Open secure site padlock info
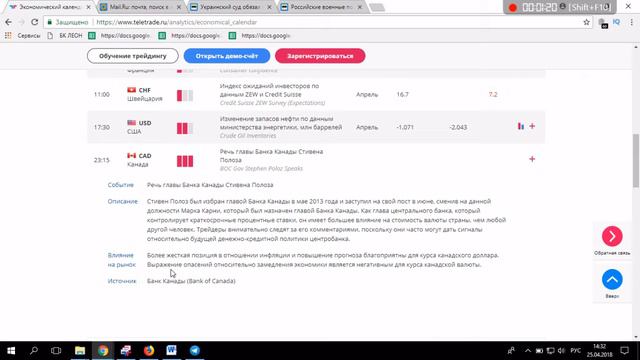 50,22
